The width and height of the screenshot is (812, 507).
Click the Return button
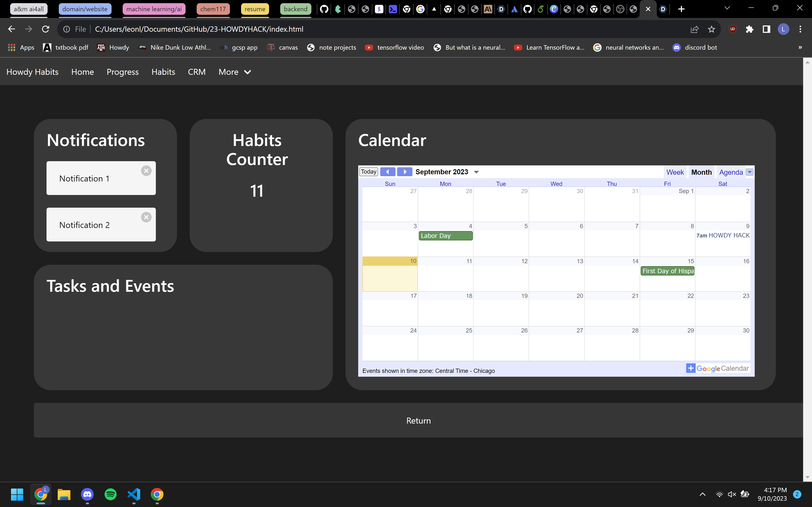click(418, 420)
